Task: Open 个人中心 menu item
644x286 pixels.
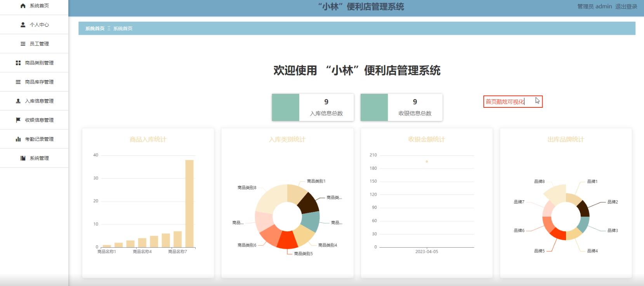Action: pyautogui.click(x=34, y=25)
